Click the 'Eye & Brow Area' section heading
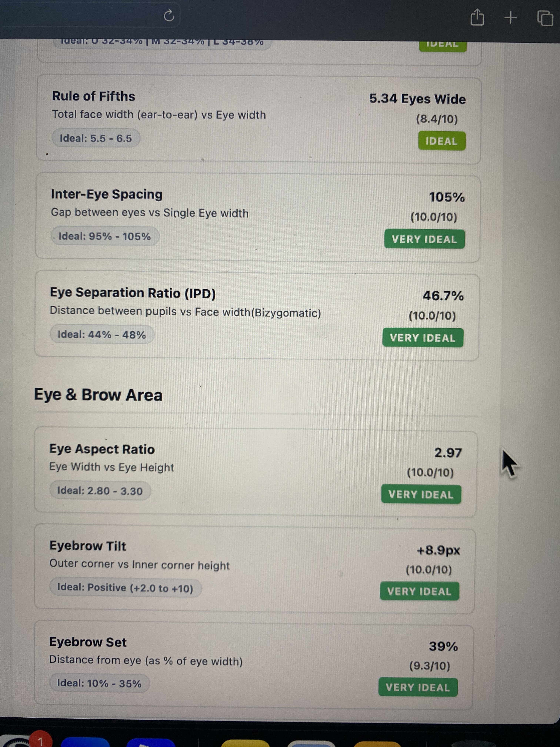The height and width of the screenshot is (747, 560). [98, 395]
